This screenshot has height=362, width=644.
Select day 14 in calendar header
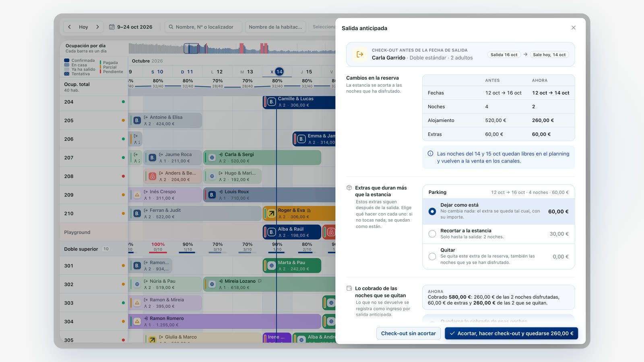pyautogui.click(x=279, y=72)
